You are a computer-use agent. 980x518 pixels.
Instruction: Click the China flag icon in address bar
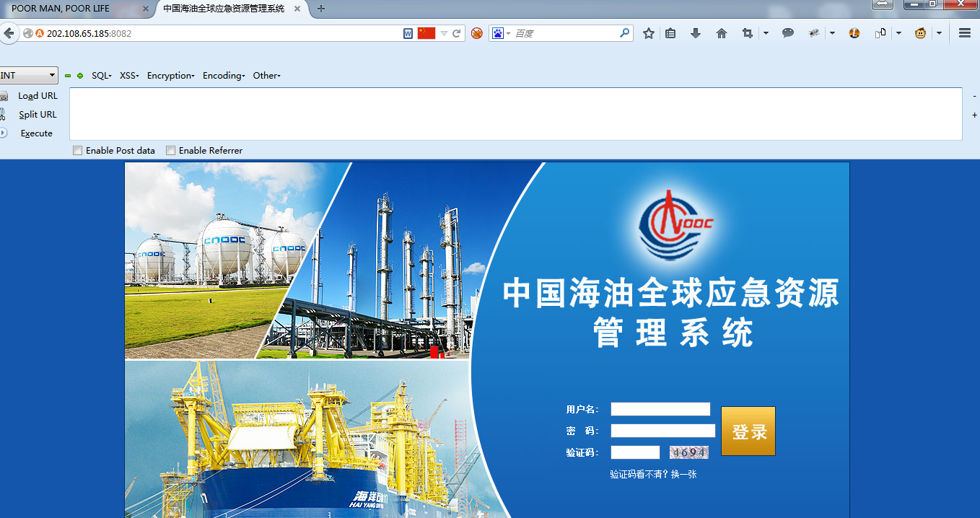pos(426,33)
